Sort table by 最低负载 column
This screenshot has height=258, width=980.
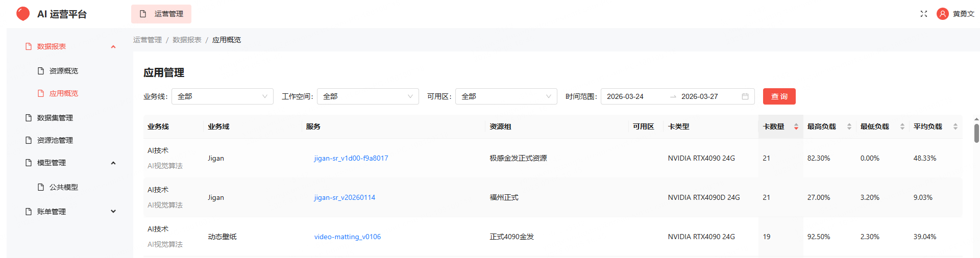(x=902, y=126)
